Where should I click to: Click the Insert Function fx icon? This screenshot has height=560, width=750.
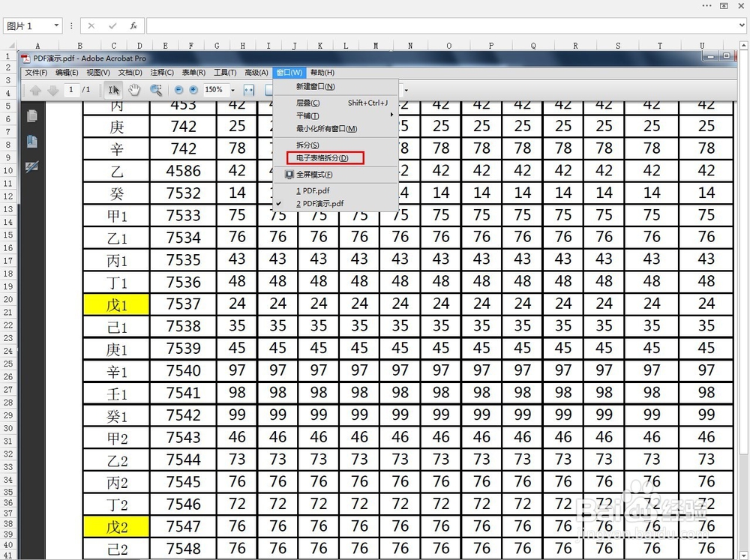pos(133,25)
